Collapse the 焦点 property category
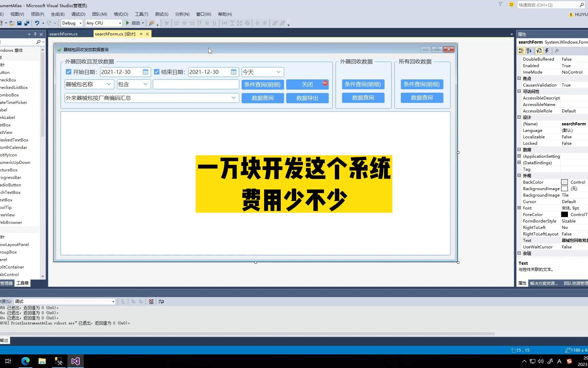The image size is (588, 368). [x=519, y=78]
